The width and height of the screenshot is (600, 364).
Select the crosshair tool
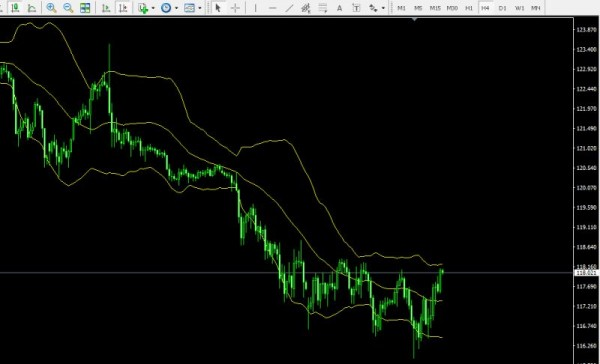pos(235,8)
